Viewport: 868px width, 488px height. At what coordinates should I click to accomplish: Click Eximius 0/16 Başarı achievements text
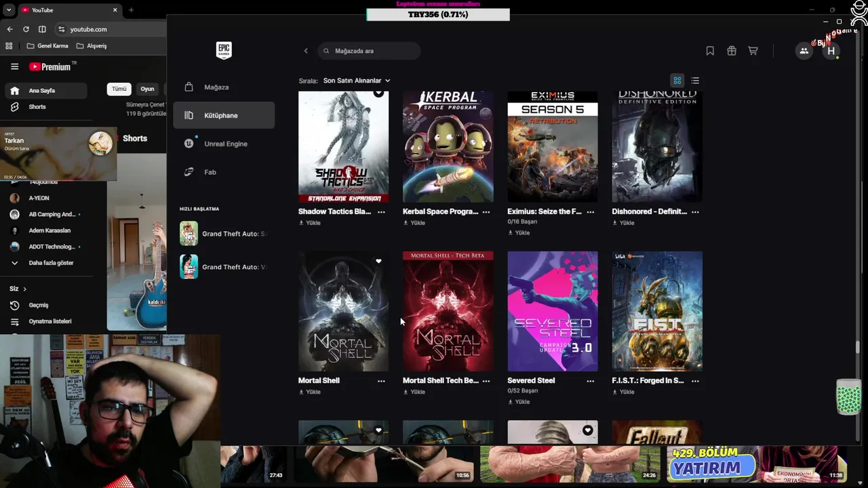[522, 222]
